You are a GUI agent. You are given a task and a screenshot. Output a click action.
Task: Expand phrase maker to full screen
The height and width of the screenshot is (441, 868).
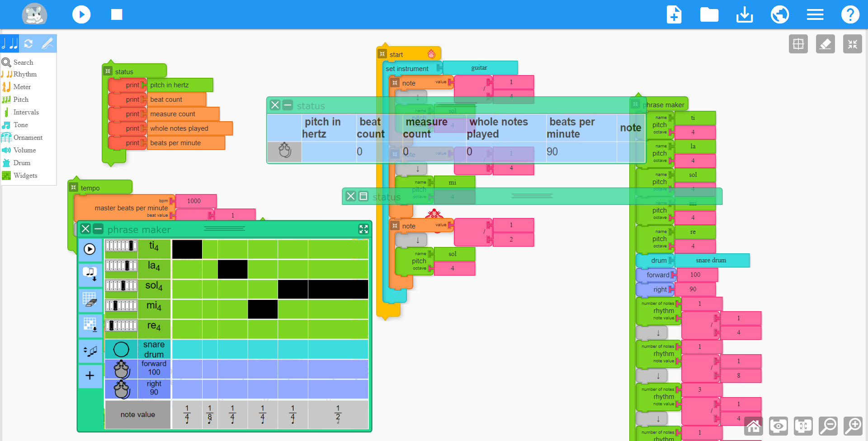pyautogui.click(x=363, y=229)
